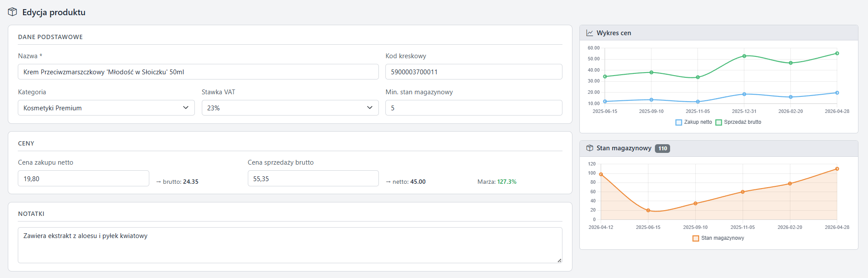Open the Stawka VAT dropdown showing 23%
Screen dimensions: 868x278
[290, 108]
